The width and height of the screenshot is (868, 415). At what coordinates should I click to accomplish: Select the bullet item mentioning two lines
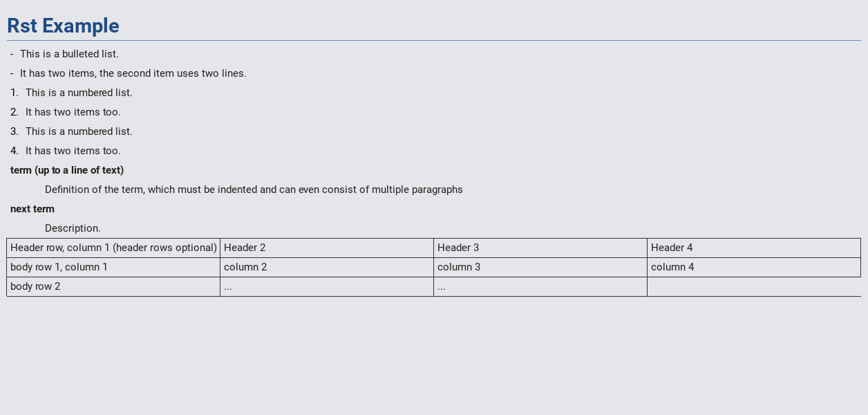(x=133, y=73)
